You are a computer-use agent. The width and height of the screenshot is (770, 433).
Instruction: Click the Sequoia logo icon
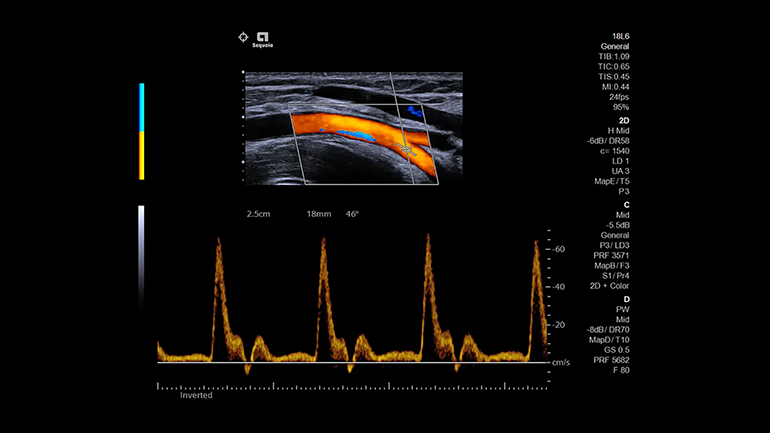coord(264,38)
